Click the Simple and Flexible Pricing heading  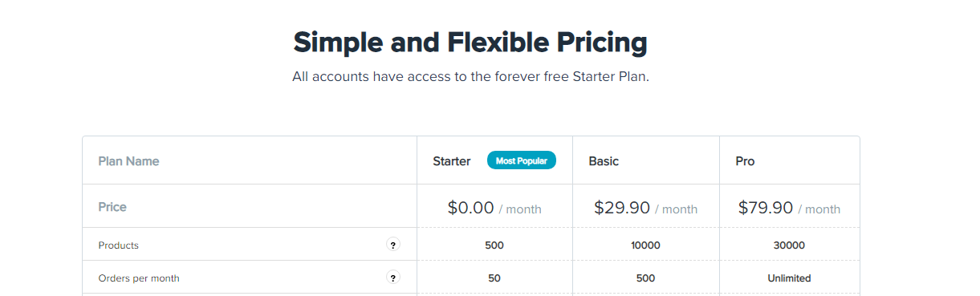pos(470,42)
